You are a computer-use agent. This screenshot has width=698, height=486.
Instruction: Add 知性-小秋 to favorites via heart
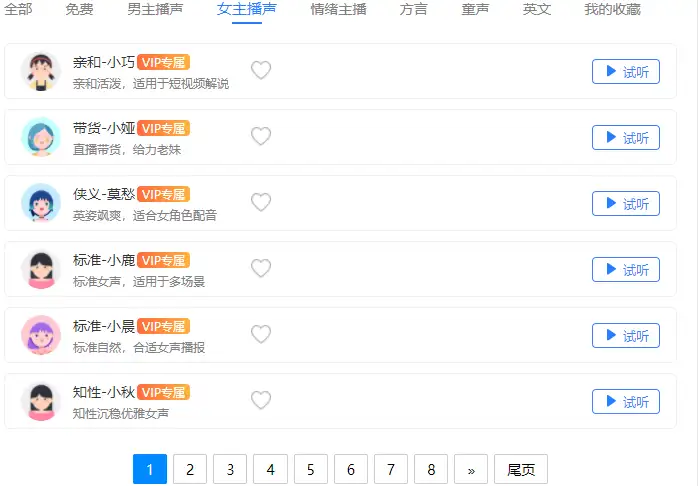[x=261, y=400]
